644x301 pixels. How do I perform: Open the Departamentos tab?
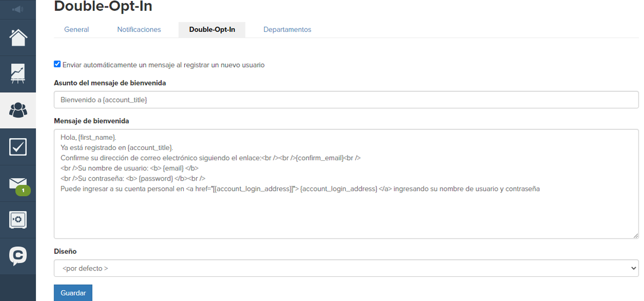pyautogui.click(x=287, y=30)
